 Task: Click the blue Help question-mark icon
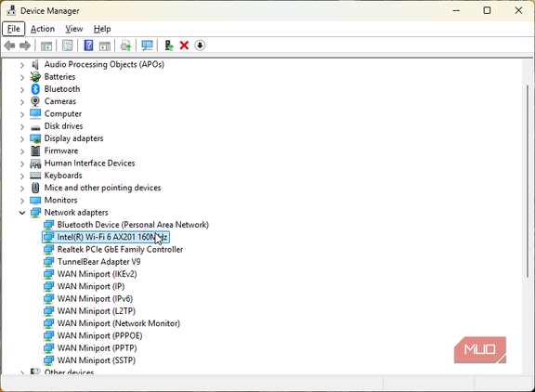88,46
